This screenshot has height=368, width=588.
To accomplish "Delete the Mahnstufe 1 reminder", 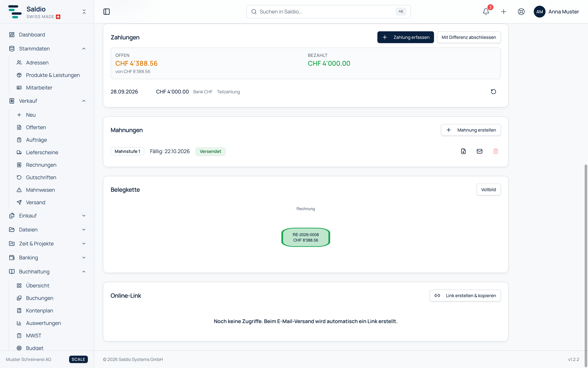I will tap(496, 151).
